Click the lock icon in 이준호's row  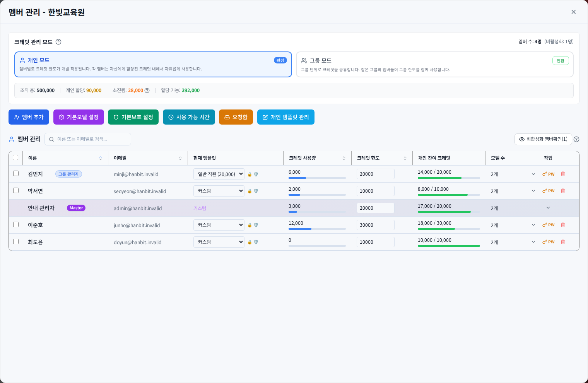tap(250, 225)
